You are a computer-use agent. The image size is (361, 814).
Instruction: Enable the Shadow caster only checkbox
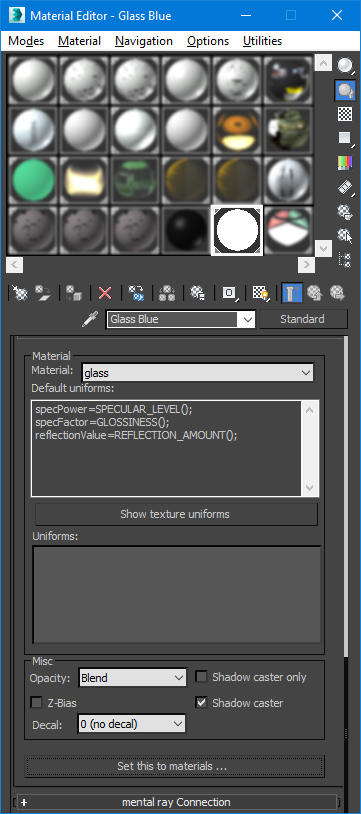click(202, 677)
